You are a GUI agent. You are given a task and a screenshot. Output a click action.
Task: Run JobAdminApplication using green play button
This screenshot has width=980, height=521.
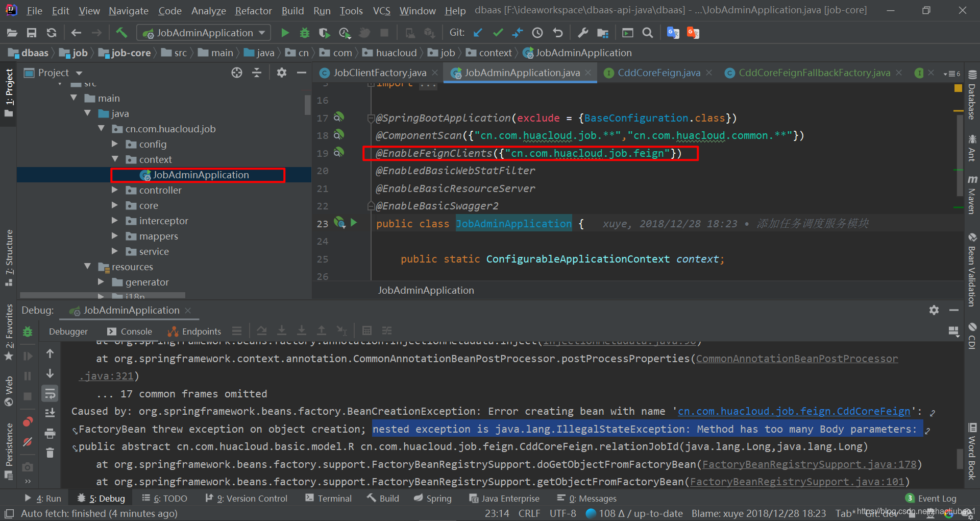tap(284, 32)
